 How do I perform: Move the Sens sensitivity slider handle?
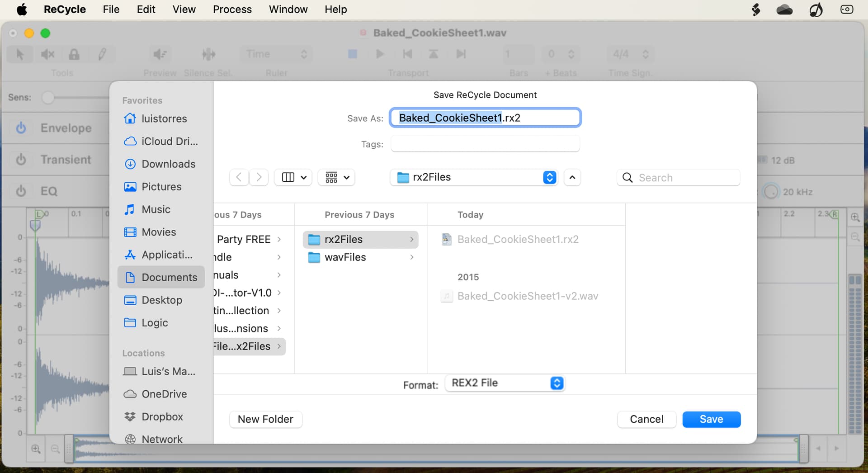[47, 98]
